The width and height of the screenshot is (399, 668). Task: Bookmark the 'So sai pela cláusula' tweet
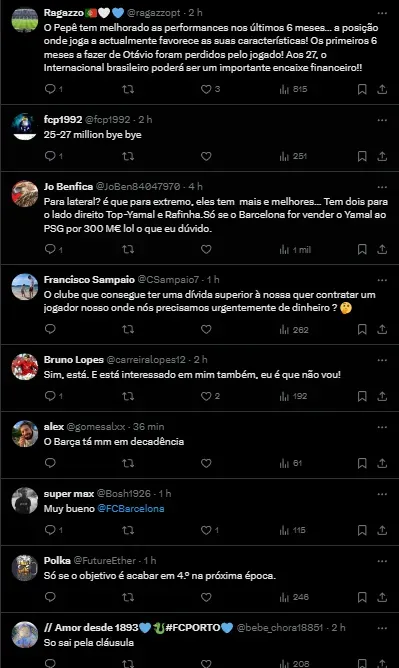[362, 663]
